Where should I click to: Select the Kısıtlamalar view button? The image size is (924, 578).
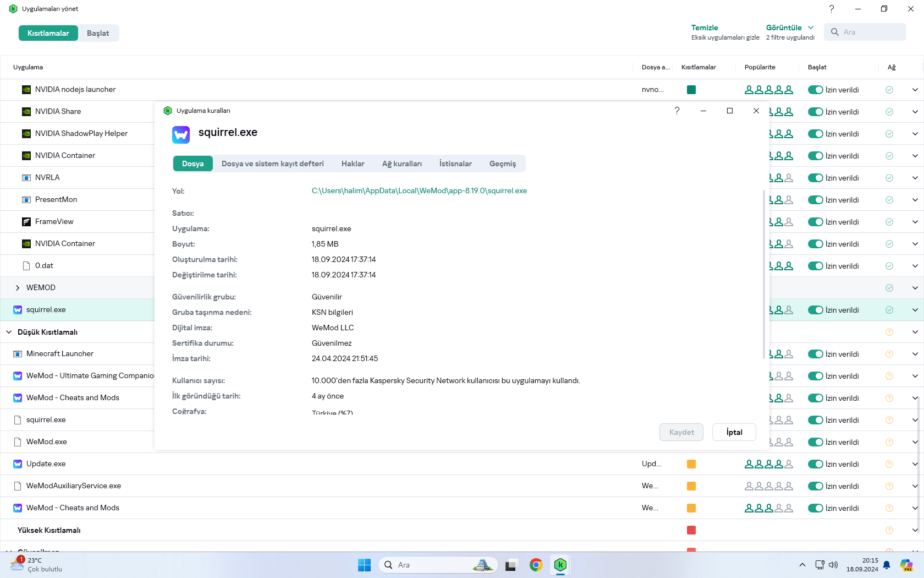point(48,33)
